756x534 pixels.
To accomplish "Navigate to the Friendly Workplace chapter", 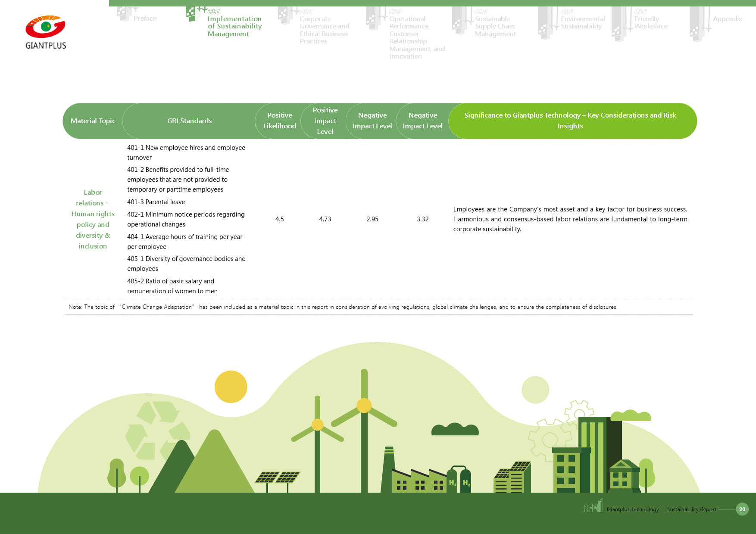I will pos(650,22).
